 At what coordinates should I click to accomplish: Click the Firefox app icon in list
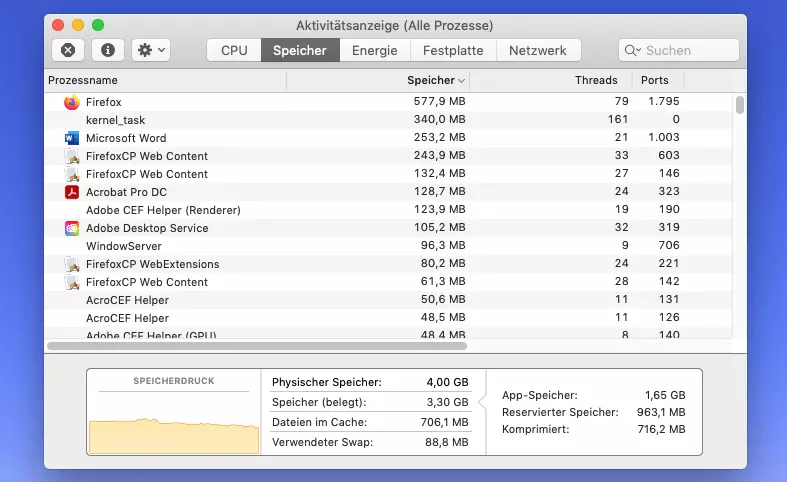tap(72, 102)
